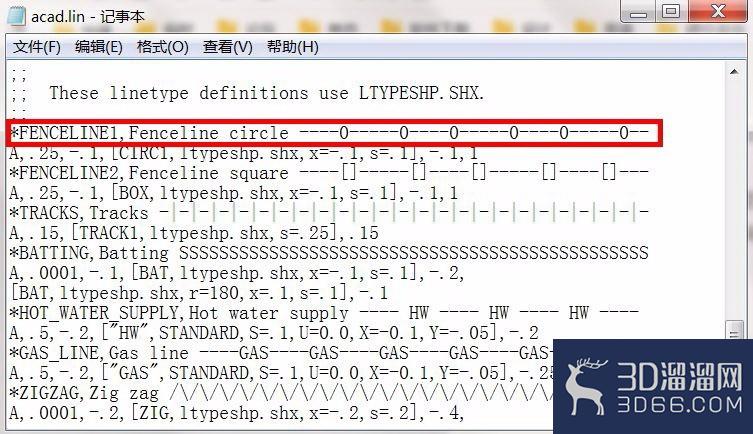
Task: Click the title text 'acad.lin - 记事本'
Action: 88,17
